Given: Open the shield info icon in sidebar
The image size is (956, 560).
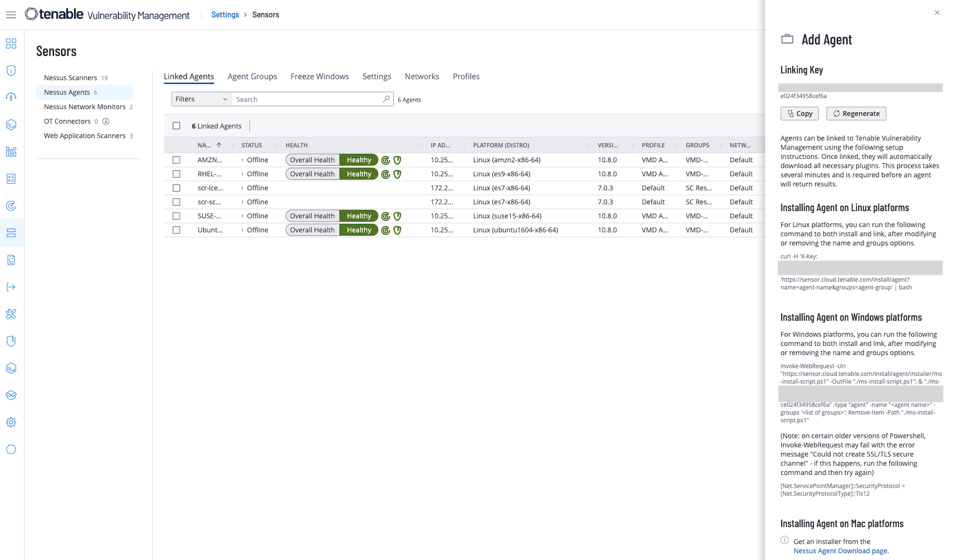Looking at the screenshot, I should [x=11, y=70].
